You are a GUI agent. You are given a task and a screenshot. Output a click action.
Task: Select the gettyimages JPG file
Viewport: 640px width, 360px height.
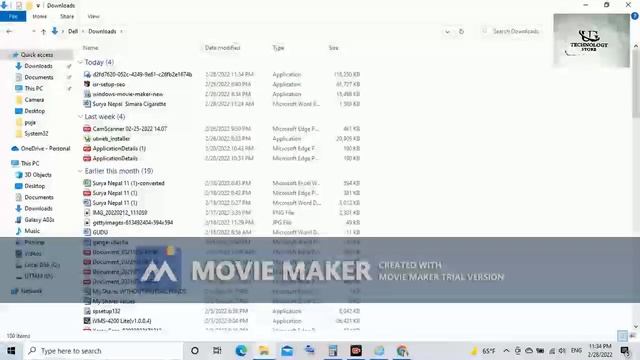click(133, 222)
